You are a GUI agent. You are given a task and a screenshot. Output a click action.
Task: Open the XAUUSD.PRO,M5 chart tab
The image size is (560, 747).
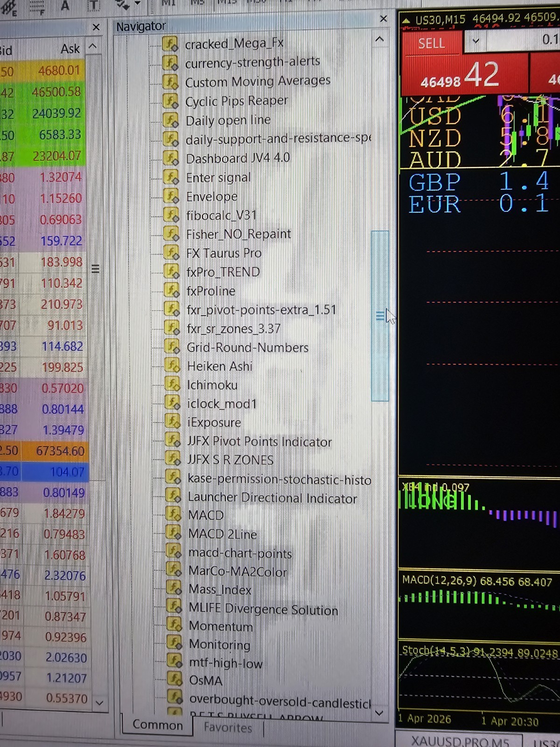coord(460,740)
